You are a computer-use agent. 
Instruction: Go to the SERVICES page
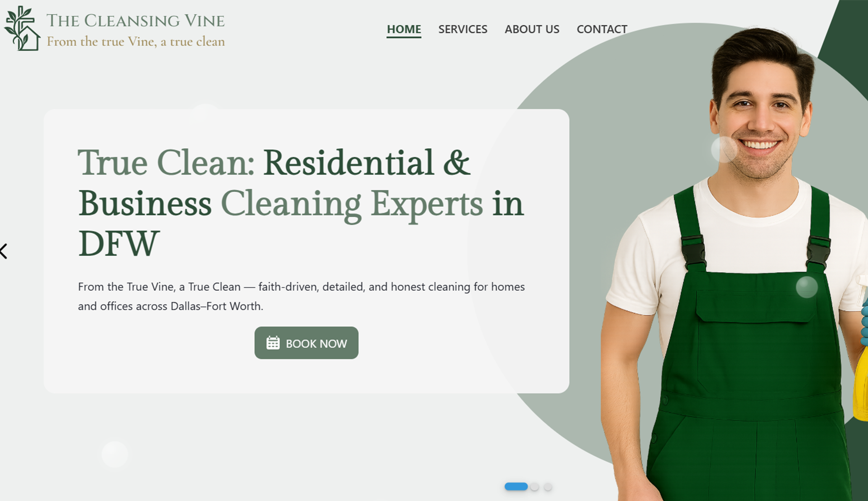pos(463,29)
